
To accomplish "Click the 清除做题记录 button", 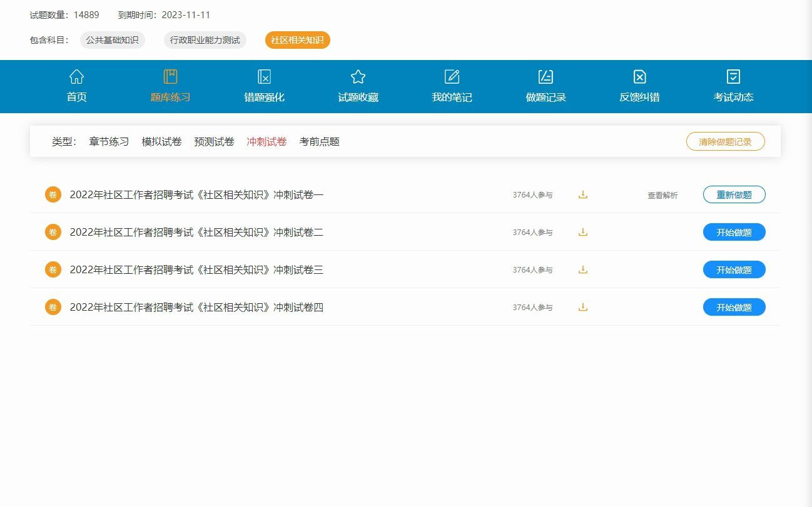I will coord(726,141).
